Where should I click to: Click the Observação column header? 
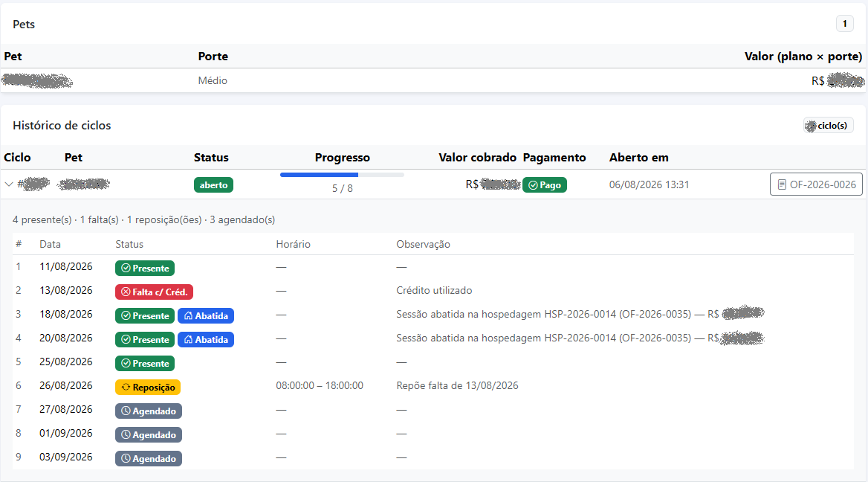click(423, 244)
